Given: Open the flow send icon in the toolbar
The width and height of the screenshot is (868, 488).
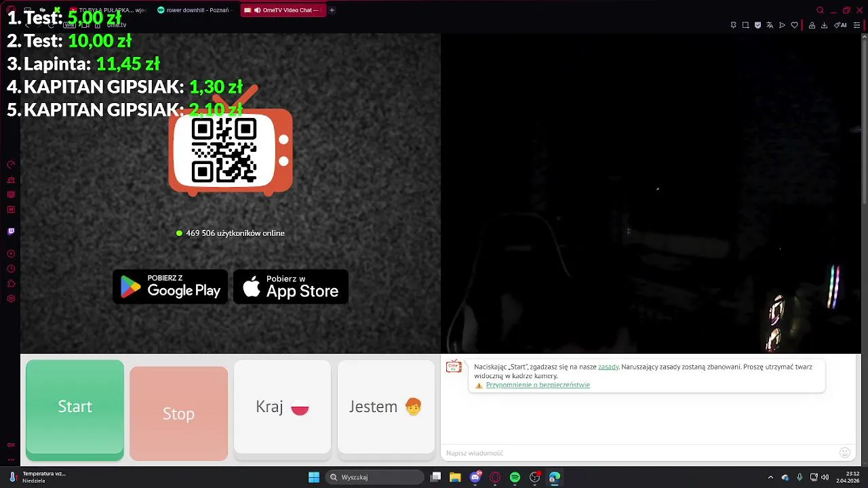Looking at the screenshot, I should pos(782,25).
